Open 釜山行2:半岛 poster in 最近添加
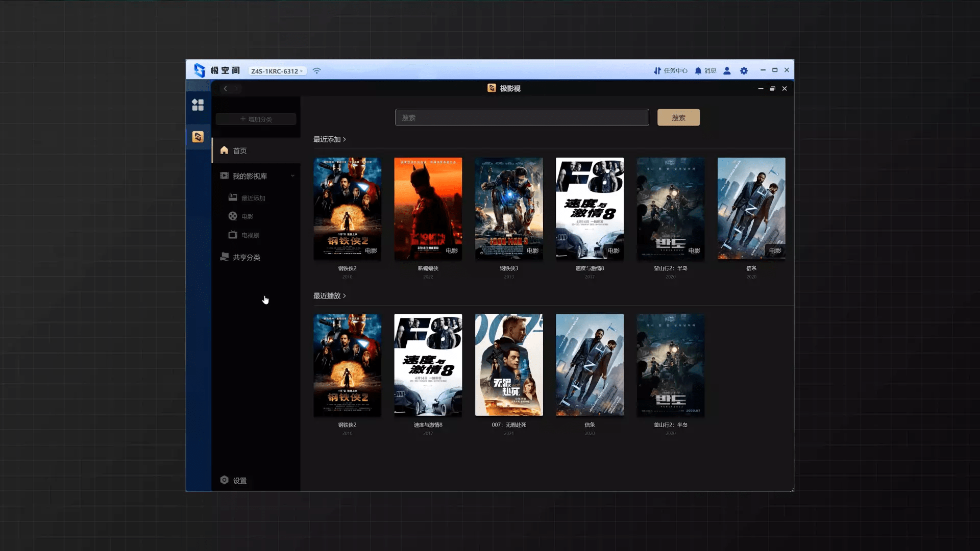980x551 pixels. [670, 209]
